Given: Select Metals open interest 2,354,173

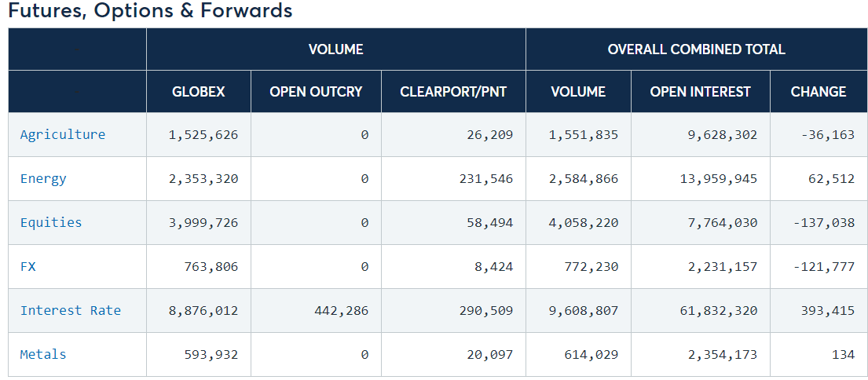Looking at the screenshot, I should tap(723, 354).
